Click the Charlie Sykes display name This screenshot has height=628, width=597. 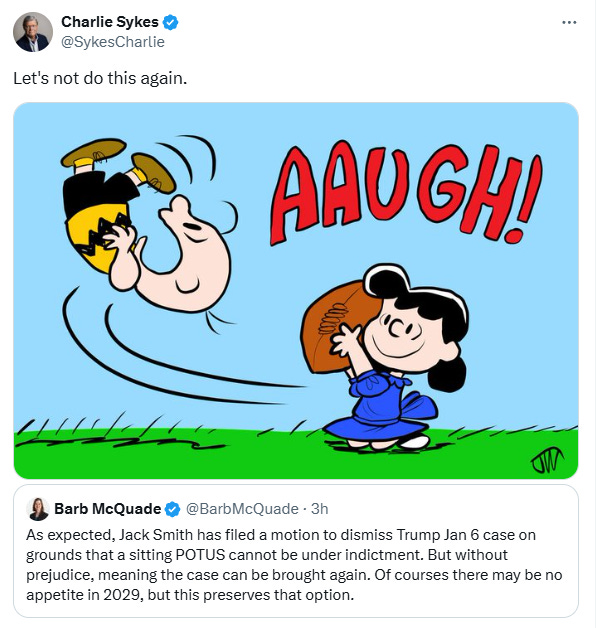coord(110,22)
